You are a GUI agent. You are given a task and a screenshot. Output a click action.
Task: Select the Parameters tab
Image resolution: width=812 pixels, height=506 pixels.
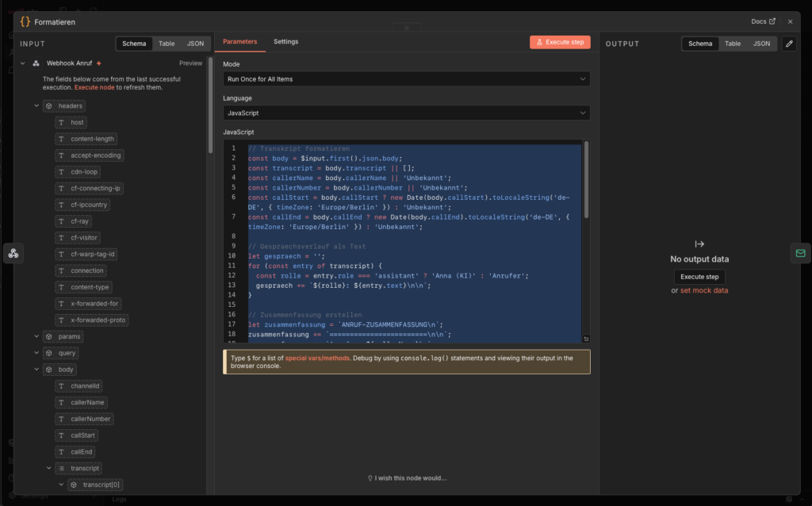[x=239, y=41]
